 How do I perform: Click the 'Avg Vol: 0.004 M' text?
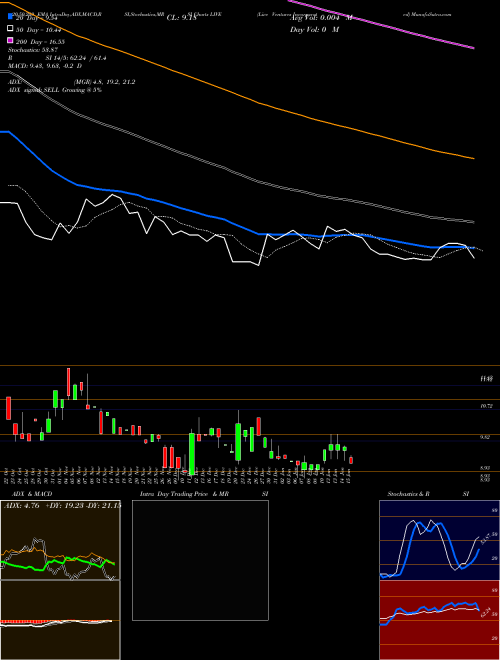321,18
